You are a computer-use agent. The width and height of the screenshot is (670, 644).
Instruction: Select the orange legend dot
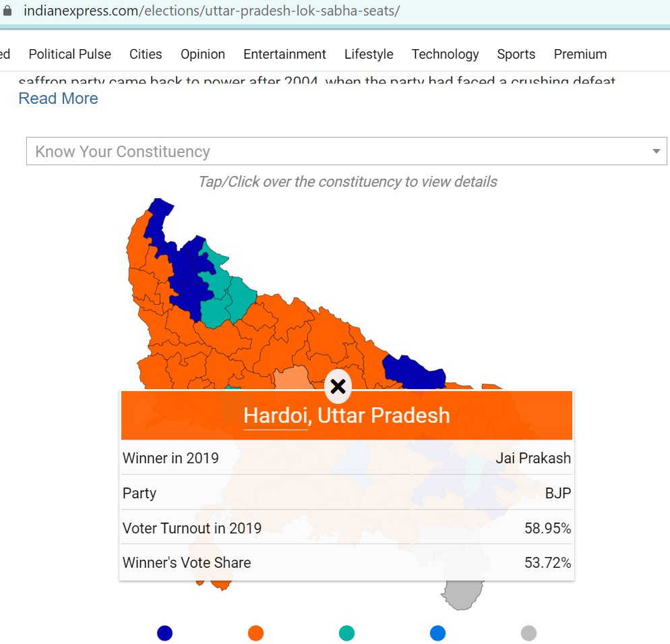coord(255,633)
